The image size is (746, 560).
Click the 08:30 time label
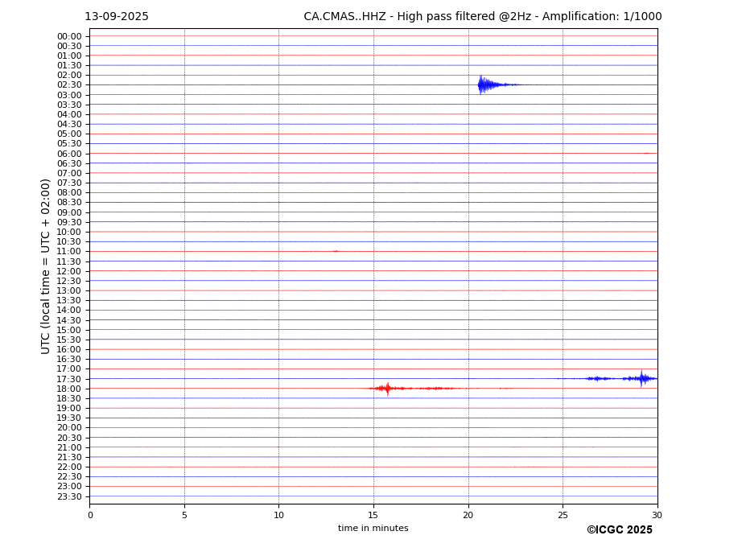[x=69, y=203]
